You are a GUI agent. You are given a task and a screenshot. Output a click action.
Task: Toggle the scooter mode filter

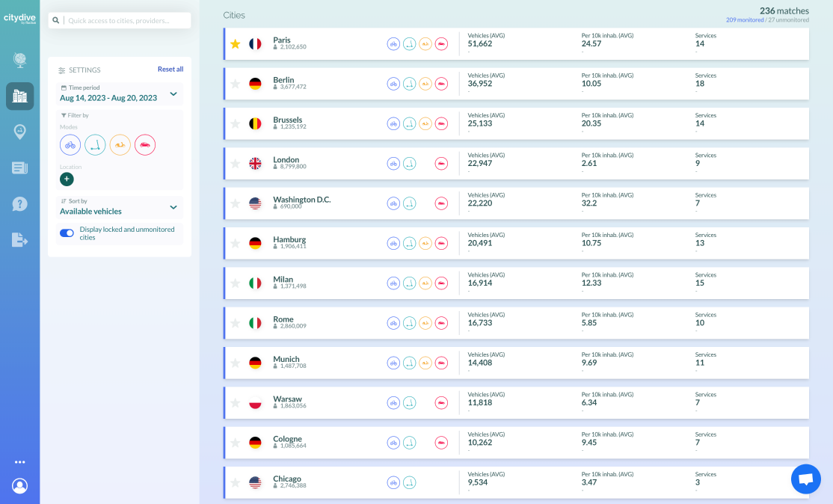point(95,145)
